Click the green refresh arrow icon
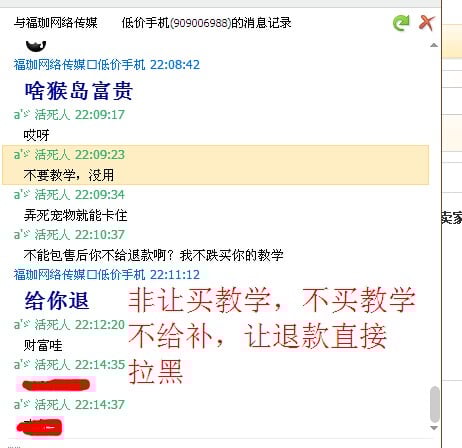The height and width of the screenshot is (448, 462). 401,23
